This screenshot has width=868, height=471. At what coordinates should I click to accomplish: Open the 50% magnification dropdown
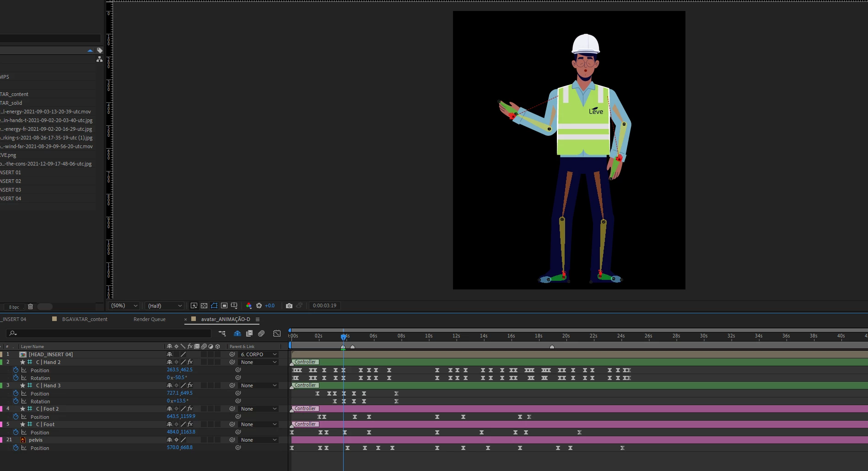[x=124, y=305]
